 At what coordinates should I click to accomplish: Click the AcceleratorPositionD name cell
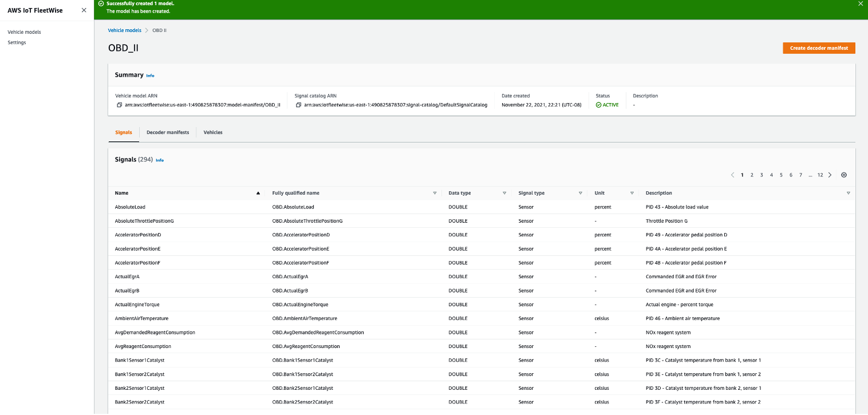pyautogui.click(x=137, y=235)
